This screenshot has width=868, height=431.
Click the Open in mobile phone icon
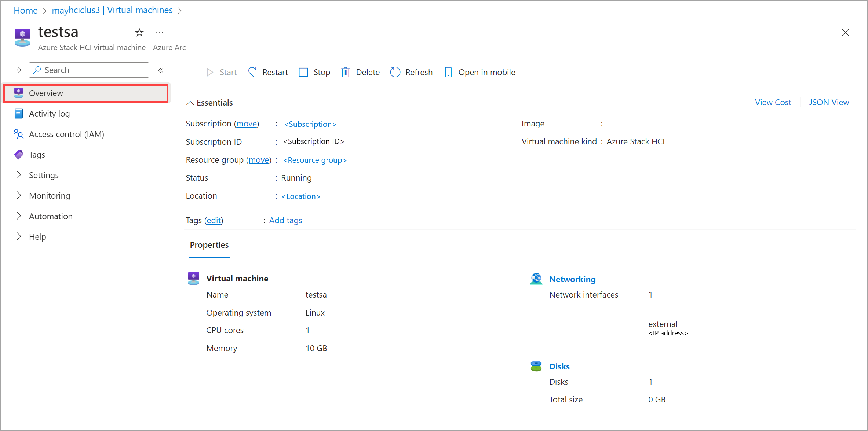click(448, 72)
